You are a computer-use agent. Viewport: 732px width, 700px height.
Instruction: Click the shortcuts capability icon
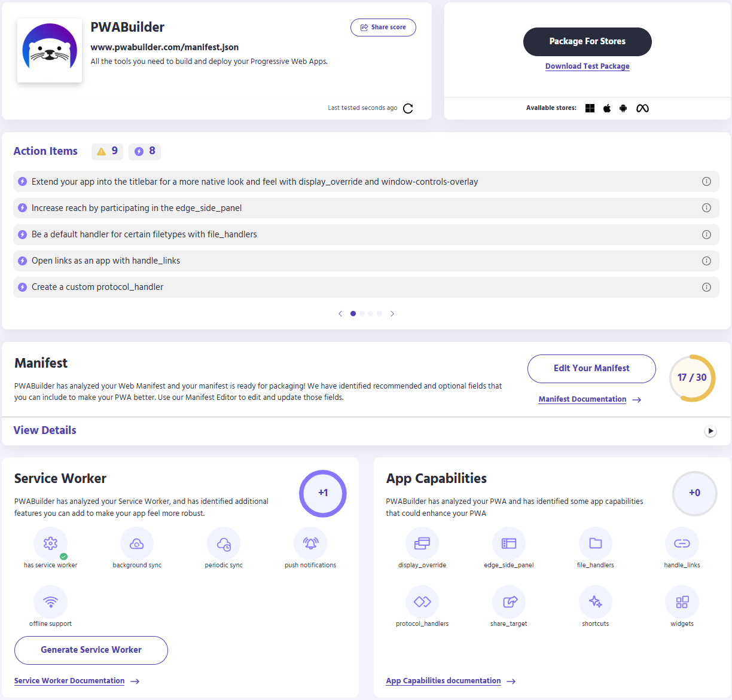596,602
